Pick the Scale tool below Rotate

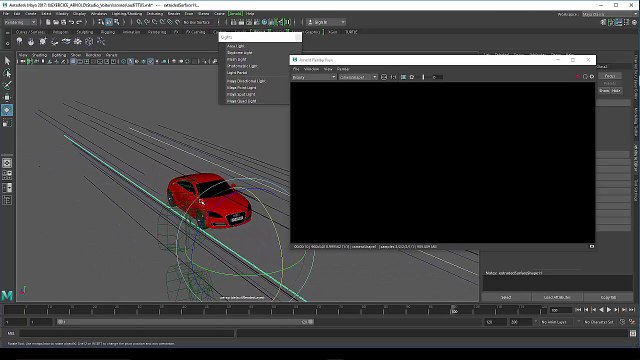click(x=7, y=123)
